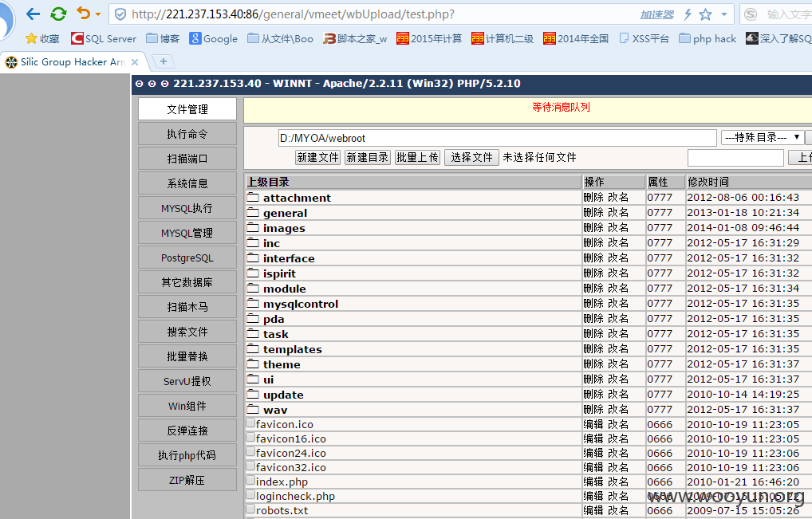Viewport: 812px width, 519px height.
Task: Open the 收藏 favorites star bookmark
Action: (42, 38)
